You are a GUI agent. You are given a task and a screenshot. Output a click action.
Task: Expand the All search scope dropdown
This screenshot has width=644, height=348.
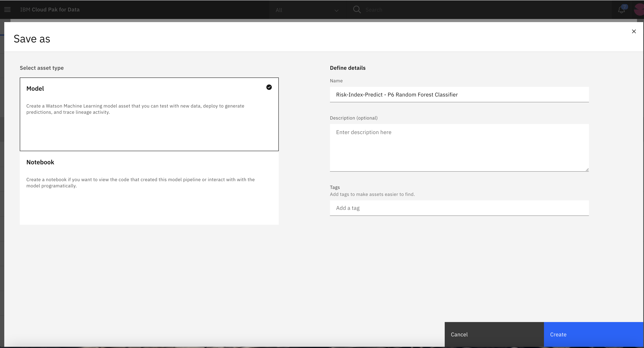307,10
